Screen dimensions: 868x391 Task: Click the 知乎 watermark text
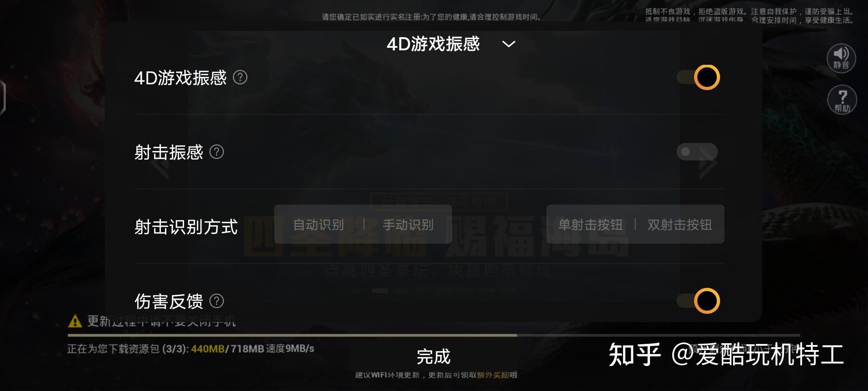tap(635, 355)
